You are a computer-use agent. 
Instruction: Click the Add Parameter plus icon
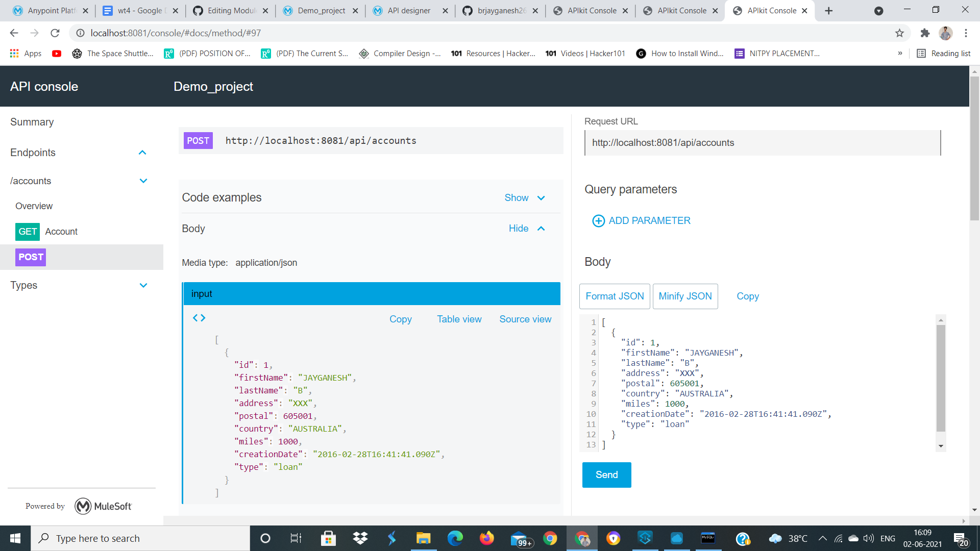[x=598, y=220]
